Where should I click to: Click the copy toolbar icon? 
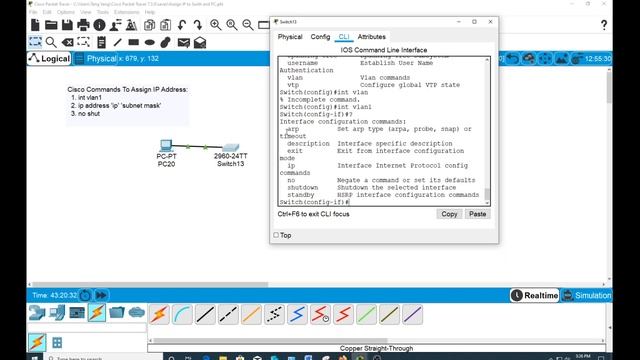pyautogui.click(x=149, y=25)
